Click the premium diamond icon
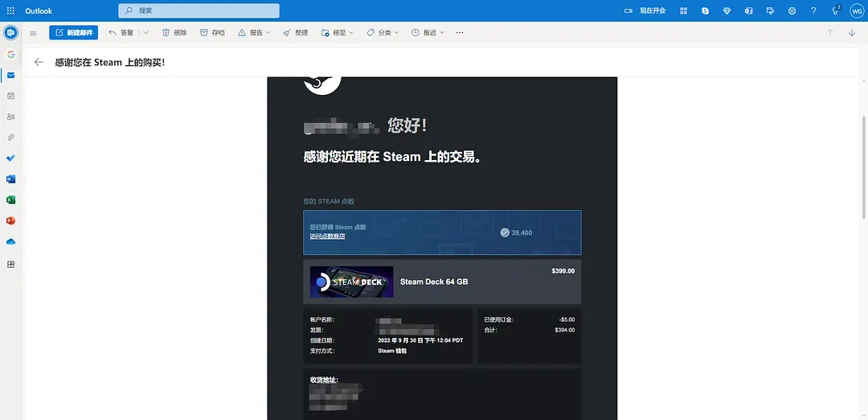868x420 pixels. pos(727,10)
